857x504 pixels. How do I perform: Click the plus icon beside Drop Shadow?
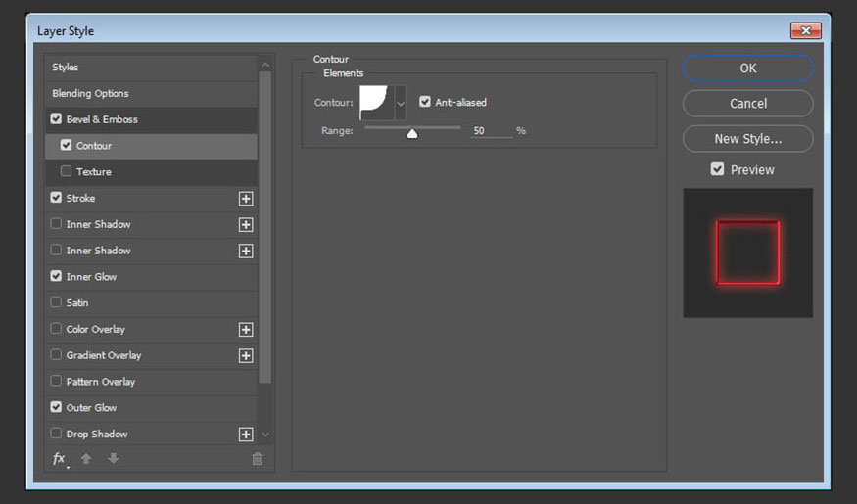(246, 435)
